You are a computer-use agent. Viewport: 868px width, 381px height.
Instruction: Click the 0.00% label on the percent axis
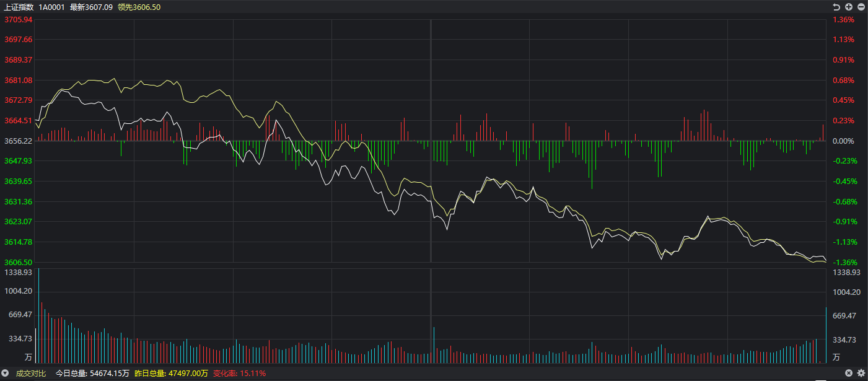(x=843, y=141)
